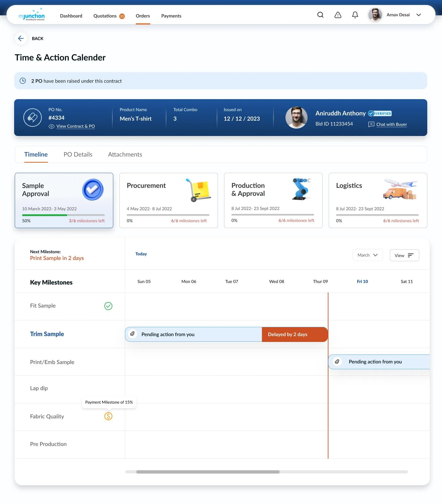Switch to the Attachments tab
Image resolution: width=442 pixels, height=504 pixels.
125,154
